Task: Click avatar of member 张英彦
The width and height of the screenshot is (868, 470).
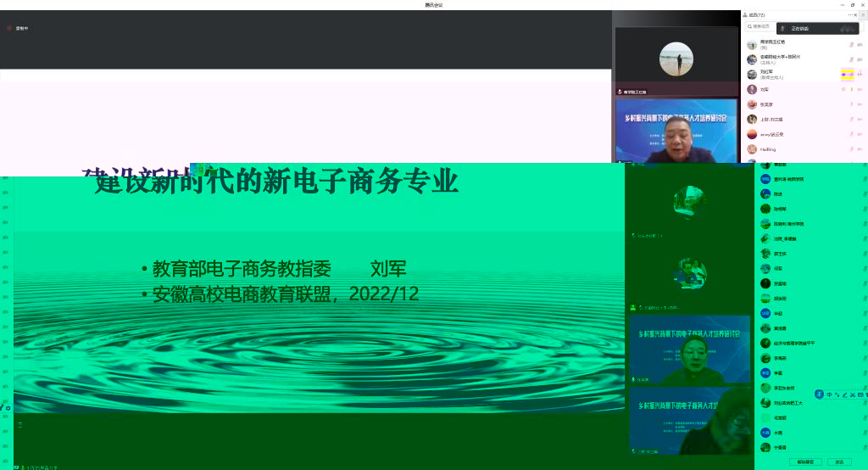Action: click(x=752, y=104)
